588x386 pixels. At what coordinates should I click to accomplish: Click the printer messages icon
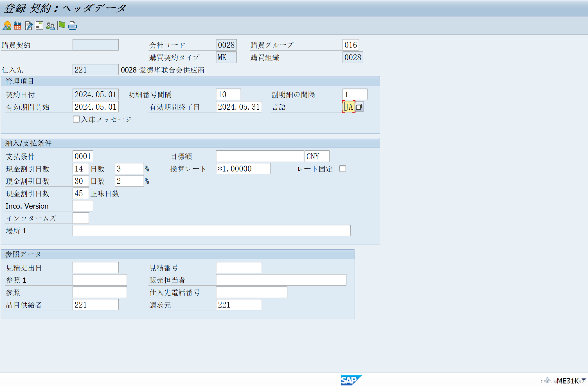coord(72,26)
